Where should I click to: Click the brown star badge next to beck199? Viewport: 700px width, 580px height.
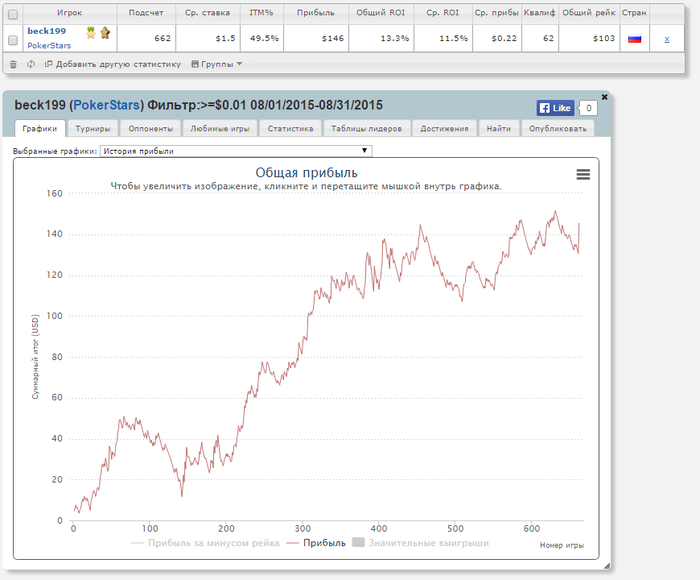(105, 33)
